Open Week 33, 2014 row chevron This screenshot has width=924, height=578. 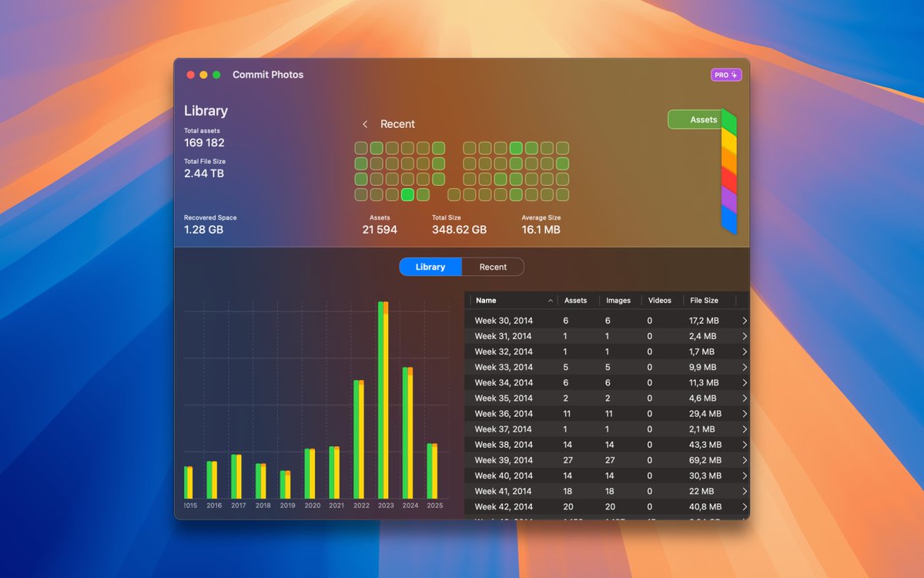click(x=745, y=367)
